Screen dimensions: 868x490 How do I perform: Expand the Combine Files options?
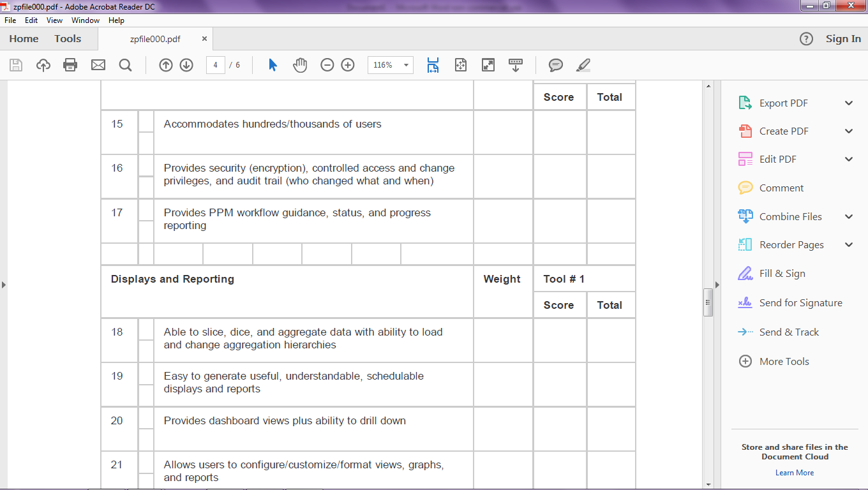coord(849,216)
